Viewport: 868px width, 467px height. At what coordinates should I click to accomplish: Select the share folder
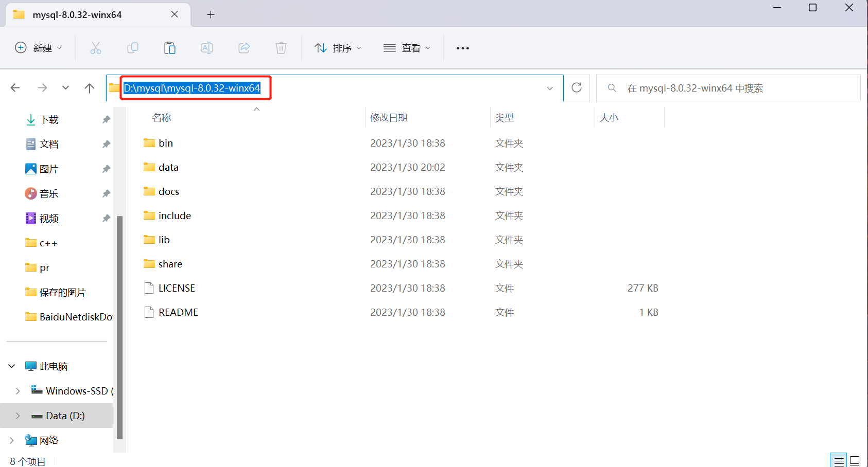(170, 264)
